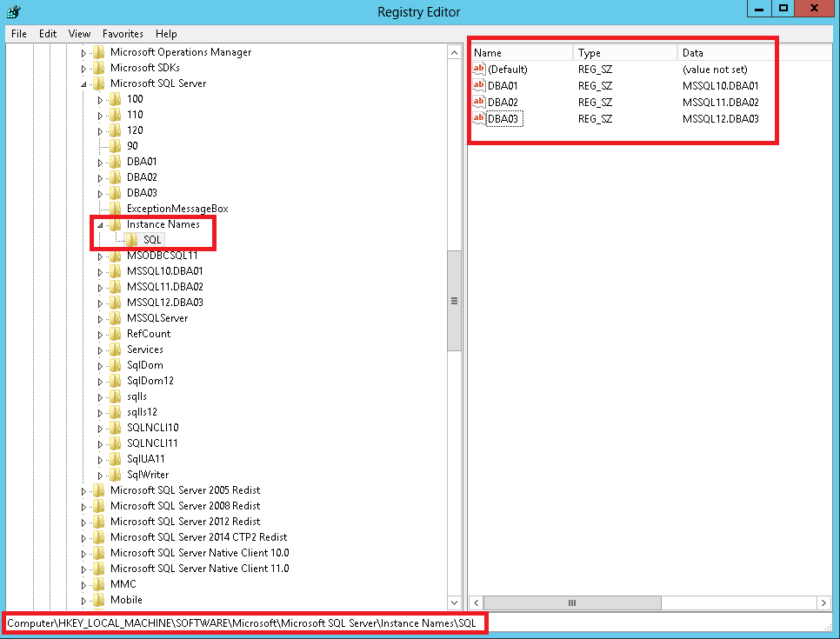Click the DBA02 string value icon
The height and width of the screenshot is (639, 840).
478,102
